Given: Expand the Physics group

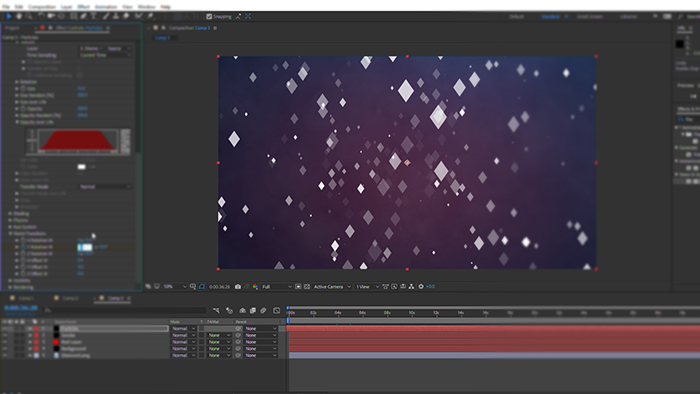Looking at the screenshot, I should click(x=10, y=220).
